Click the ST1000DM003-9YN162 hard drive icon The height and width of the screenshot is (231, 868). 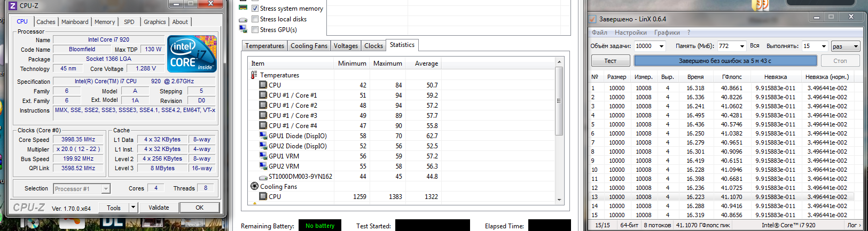[263, 177]
